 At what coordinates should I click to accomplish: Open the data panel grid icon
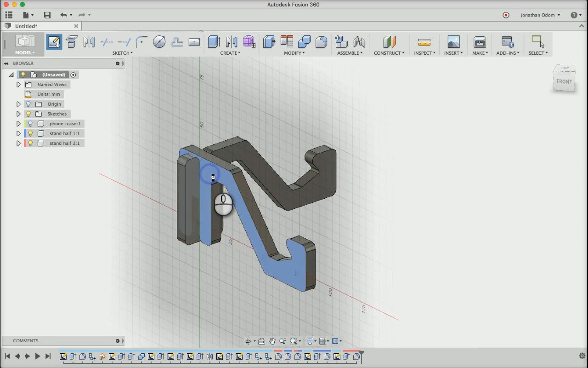pyautogui.click(x=9, y=15)
